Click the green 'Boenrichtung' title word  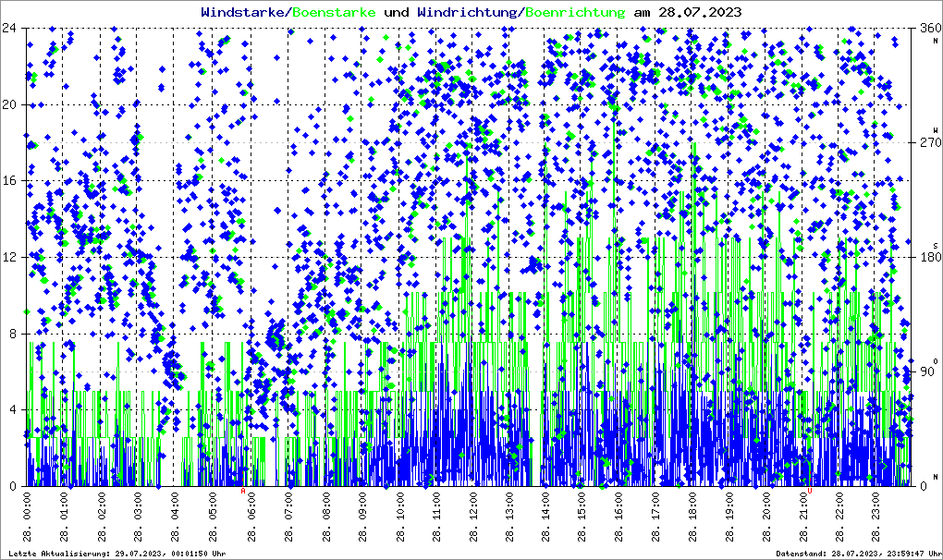point(574,12)
